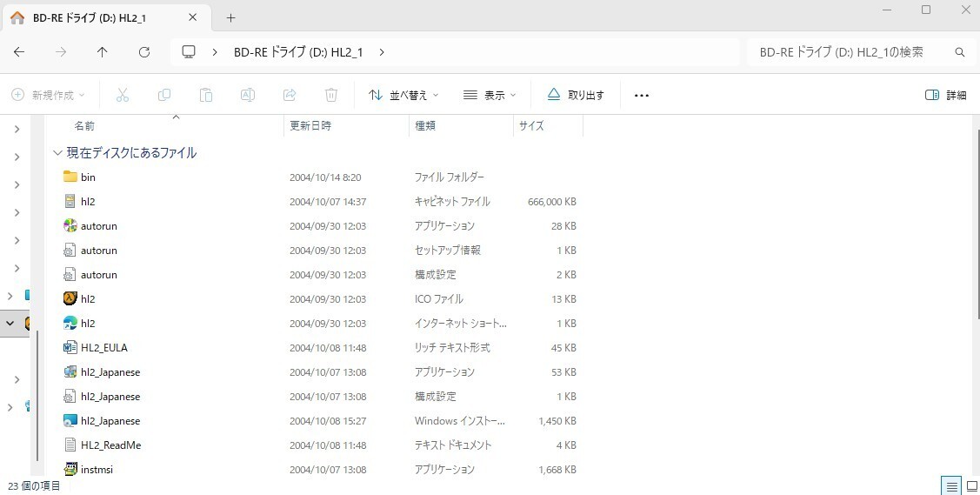Select the hl2 internet shortcut icon

pyautogui.click(x=70, y=323)
